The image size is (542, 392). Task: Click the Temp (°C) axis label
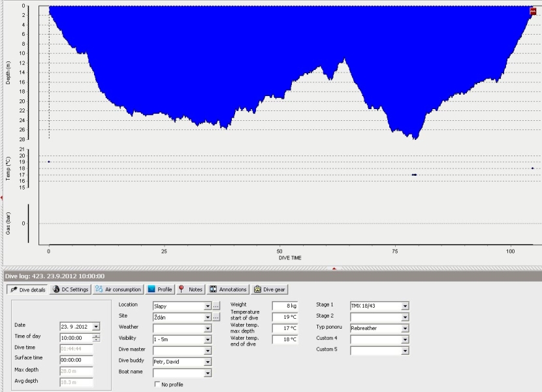click(x=8, y=169)
